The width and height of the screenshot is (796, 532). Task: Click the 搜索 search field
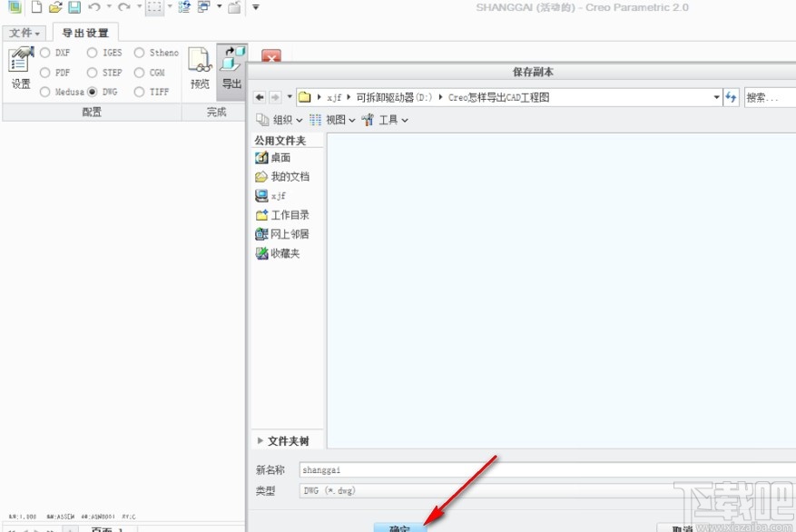[770, 97]
